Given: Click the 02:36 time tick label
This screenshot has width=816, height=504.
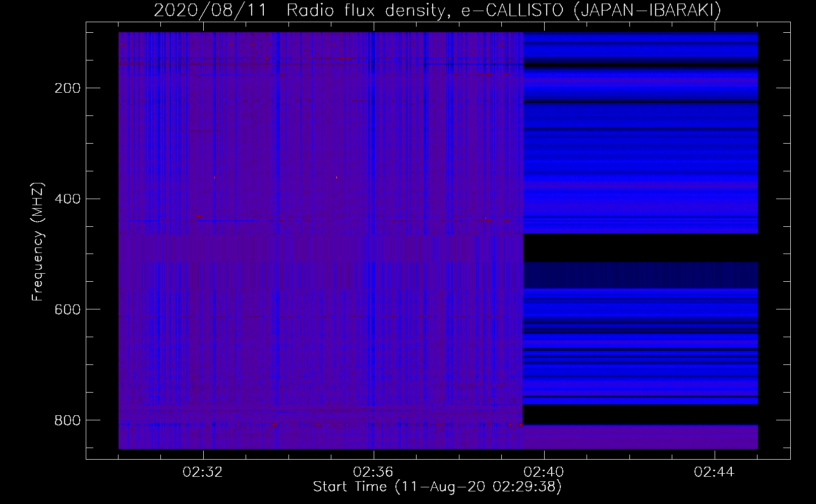Looking at the screenshot, I should (x=374, y=472).
